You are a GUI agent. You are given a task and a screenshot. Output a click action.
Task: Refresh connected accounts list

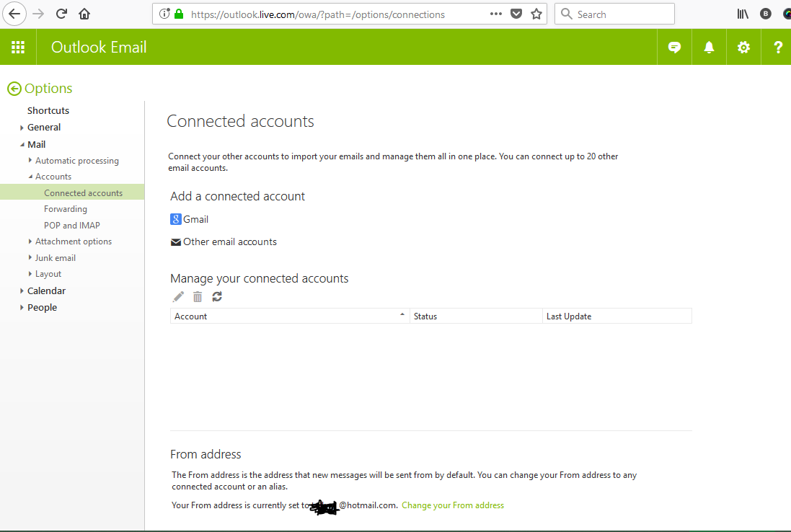pyautogui.click(x=217, y=296)
